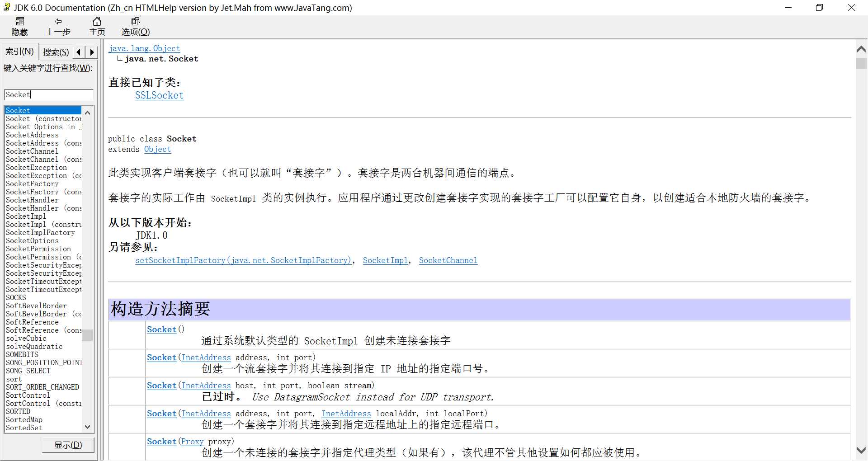Select first SocketAddress index entry
The width and height of the screenshot is (868, 461).
(x=32, y=135)
